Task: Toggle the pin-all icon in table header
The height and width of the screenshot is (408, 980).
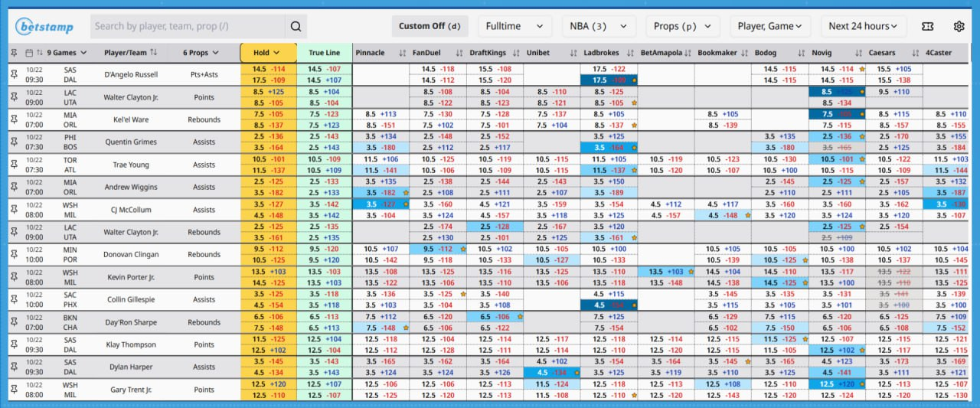Action: (13, 53)
